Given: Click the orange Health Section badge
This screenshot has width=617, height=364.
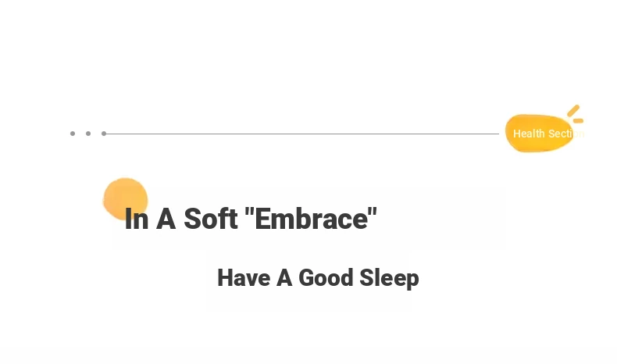Looking at the screenshot, I should 539,133.
